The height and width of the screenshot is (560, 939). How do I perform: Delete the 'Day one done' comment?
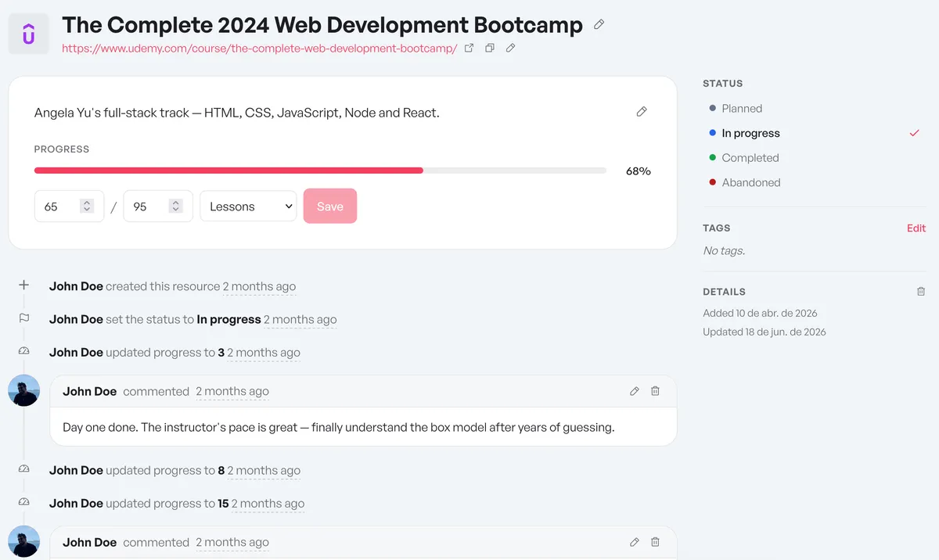[656, 391]
